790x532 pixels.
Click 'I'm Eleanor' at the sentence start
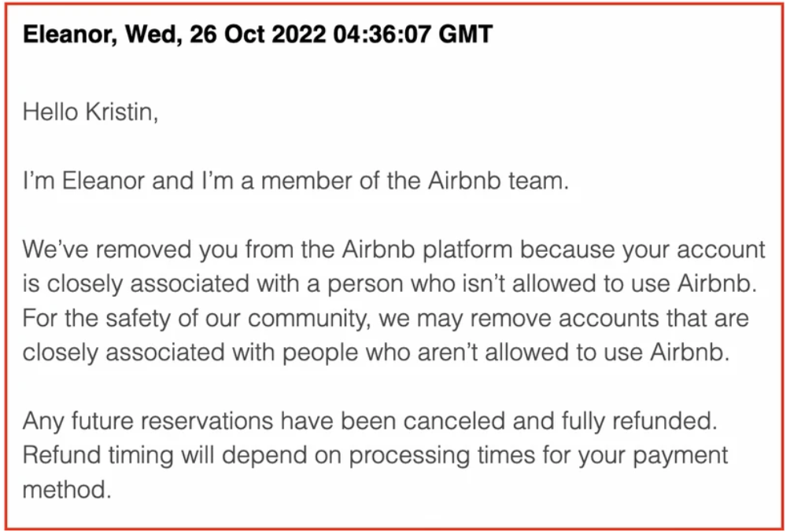(83, 180)
